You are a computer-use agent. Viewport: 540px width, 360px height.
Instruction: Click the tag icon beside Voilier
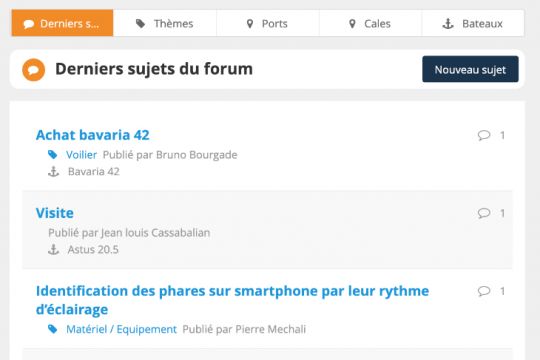[53, 155]
